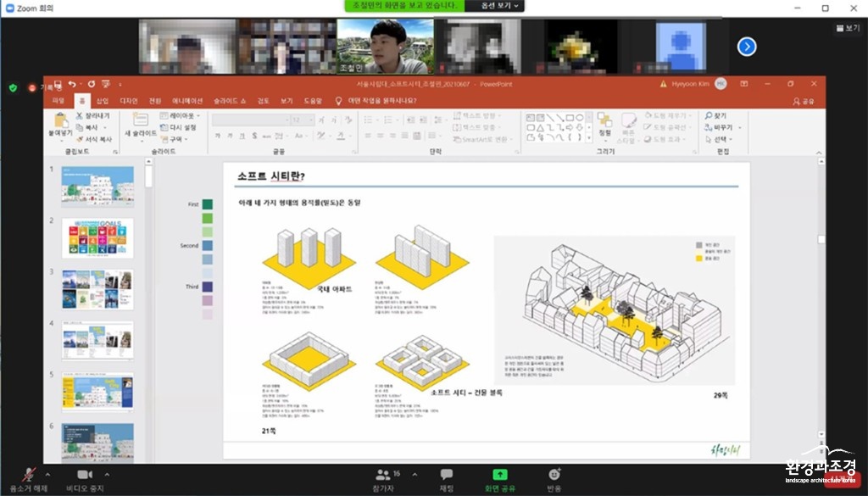Toggle Italic formatting in font group
The height and width of the screenshot is (496, 868).
click(230, 136)
